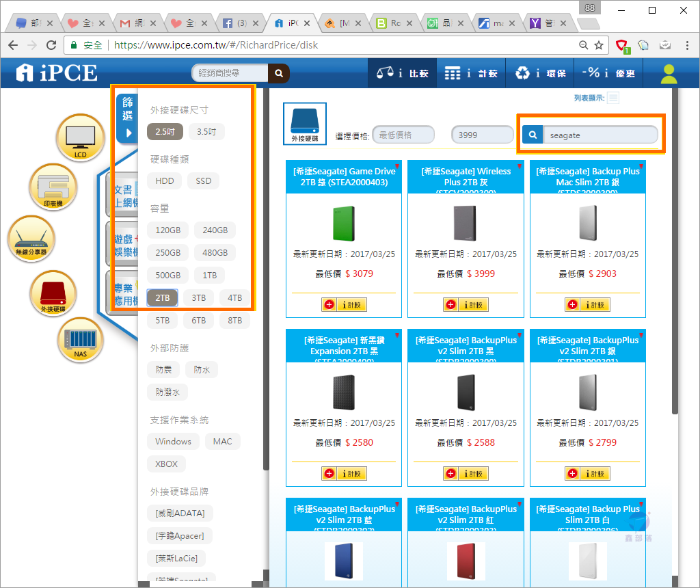Viewport: 700px width, 588px height.
Task: Open the BackupPlus v2 Slim 2TB 藍 title
Action: 344,514
